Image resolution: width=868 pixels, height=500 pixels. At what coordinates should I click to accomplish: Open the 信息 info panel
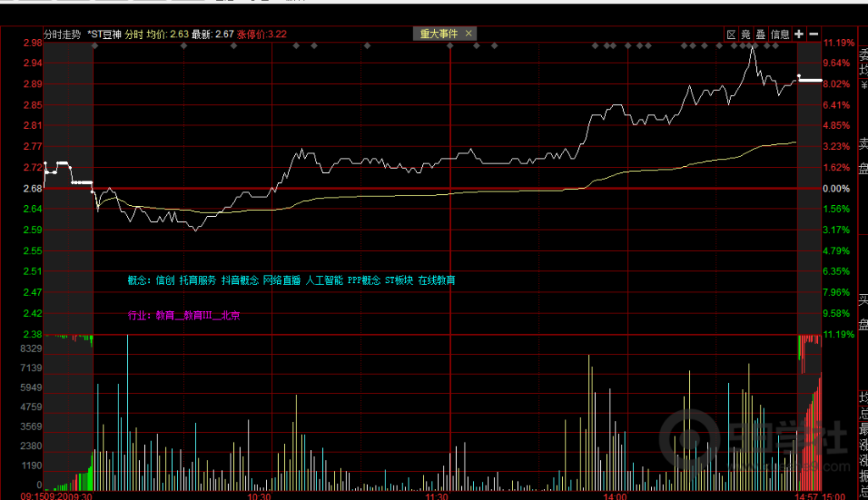(780, 34)
